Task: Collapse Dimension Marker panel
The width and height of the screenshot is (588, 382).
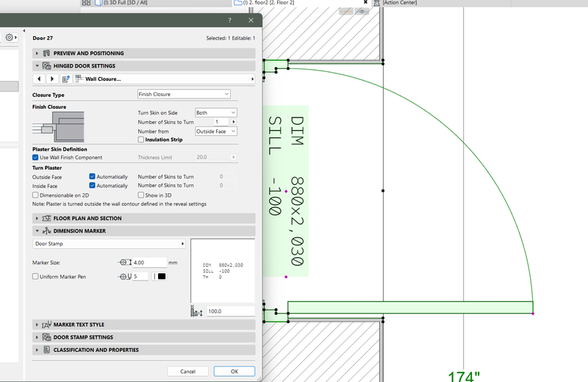Action: (37, 231)
